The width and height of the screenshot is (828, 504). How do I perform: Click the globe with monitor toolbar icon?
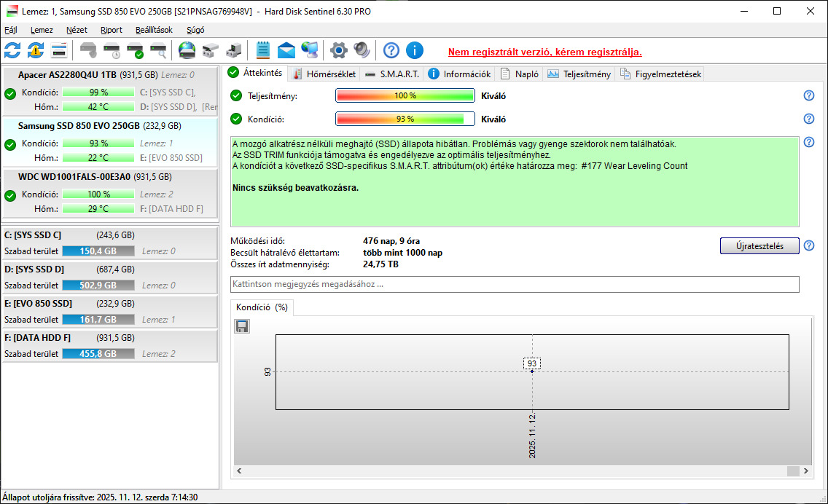click(310, 51)
